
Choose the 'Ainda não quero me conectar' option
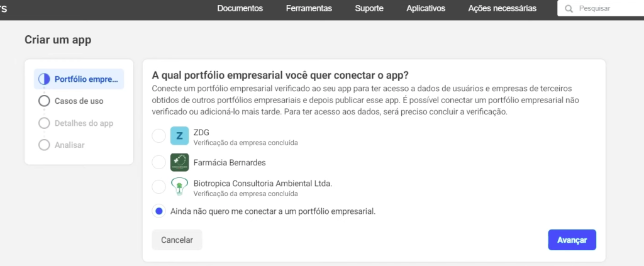pyautogui.click(x=158, y=211)
